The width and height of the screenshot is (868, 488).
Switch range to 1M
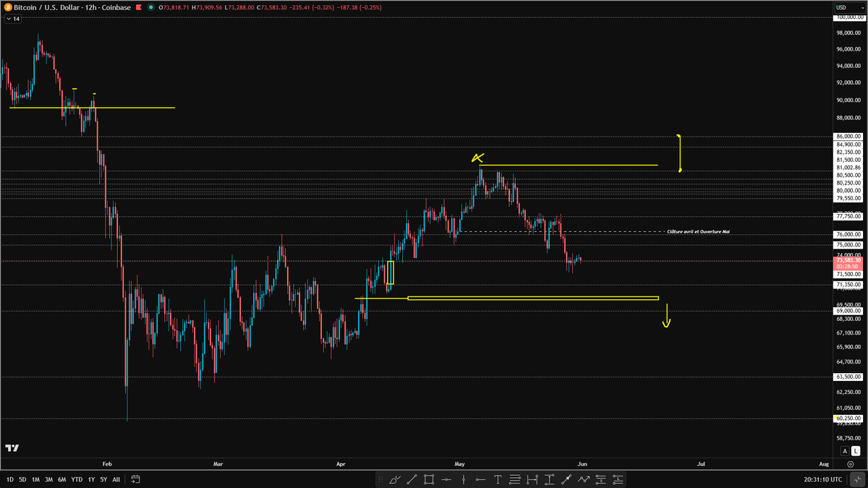tap(35, 479)
